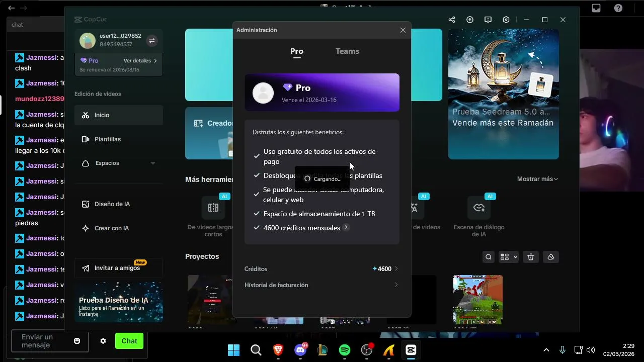Screen dimensions: 644x362
Task: Select Diseño de IA menu item
Action: 119,204
